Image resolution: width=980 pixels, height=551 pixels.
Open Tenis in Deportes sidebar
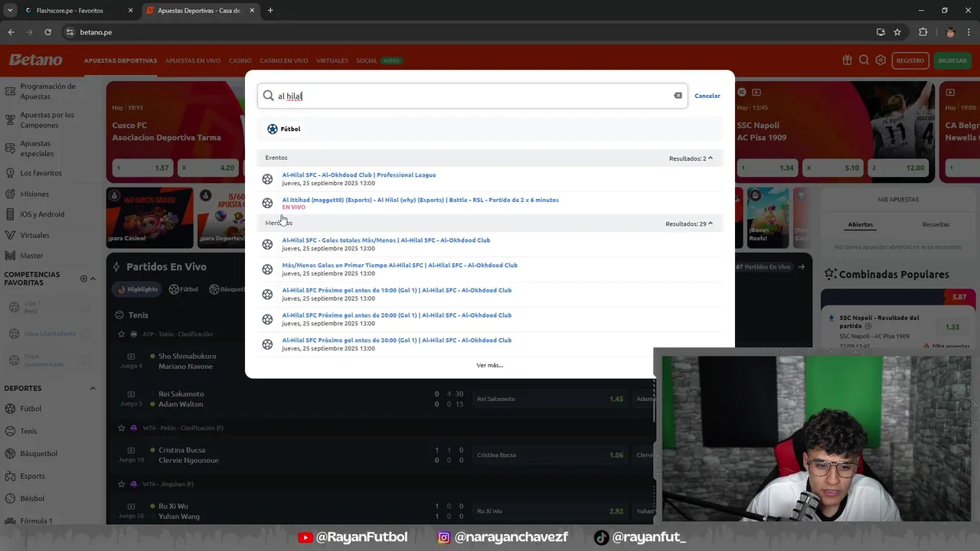[x=28, y=431]
